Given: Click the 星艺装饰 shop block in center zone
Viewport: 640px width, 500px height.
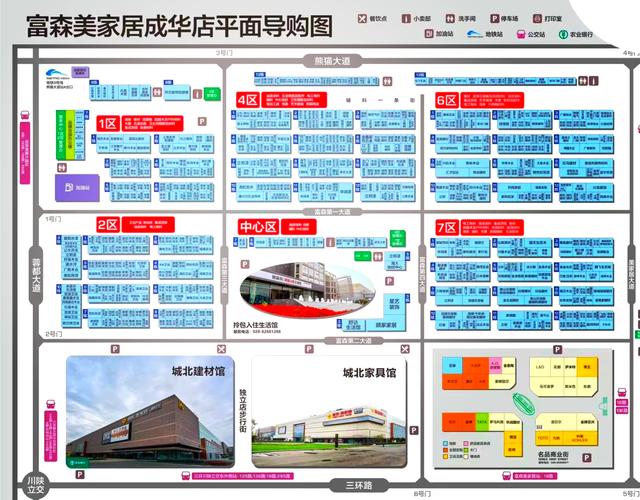Looking at the screenshot, I should pos(394,304).
